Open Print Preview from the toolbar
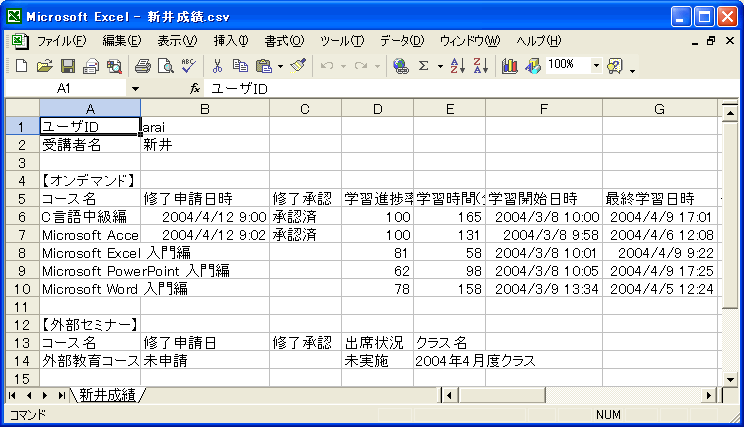Screen dimensions: 744x427 click(166, 66)
